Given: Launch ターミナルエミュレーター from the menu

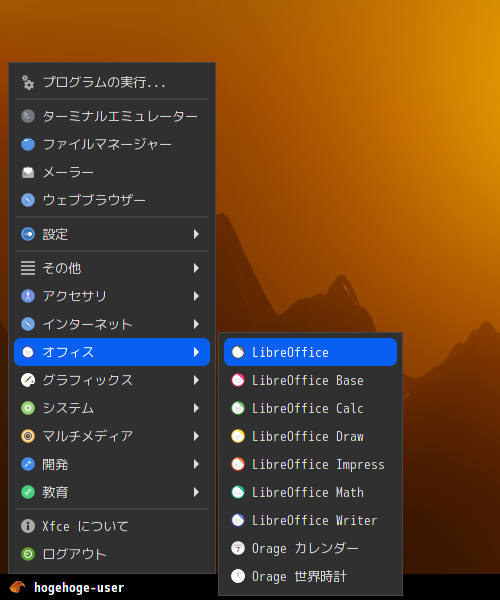Looking at the screenshot, I should (x=112, y=116).
